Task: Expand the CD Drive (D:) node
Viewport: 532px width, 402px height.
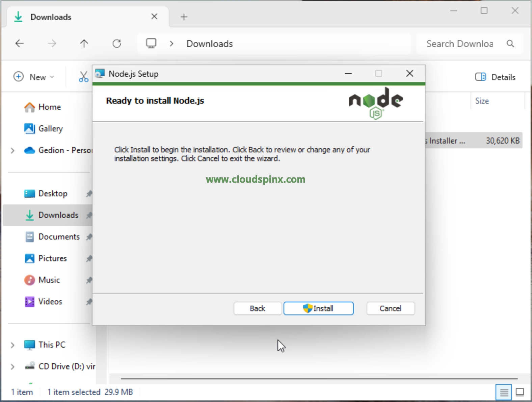Action: (x=12, y=367)
